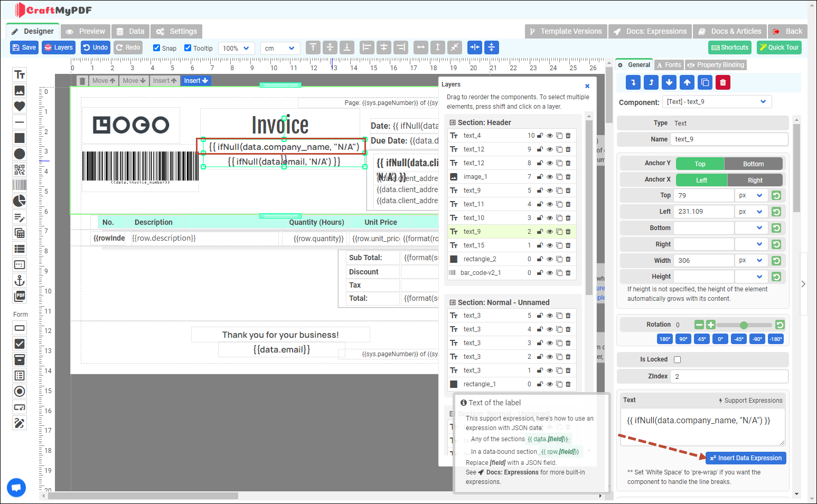This screenshot has width=817, height=504.
Task: Select the Image component tool
Action: [20, 91]
